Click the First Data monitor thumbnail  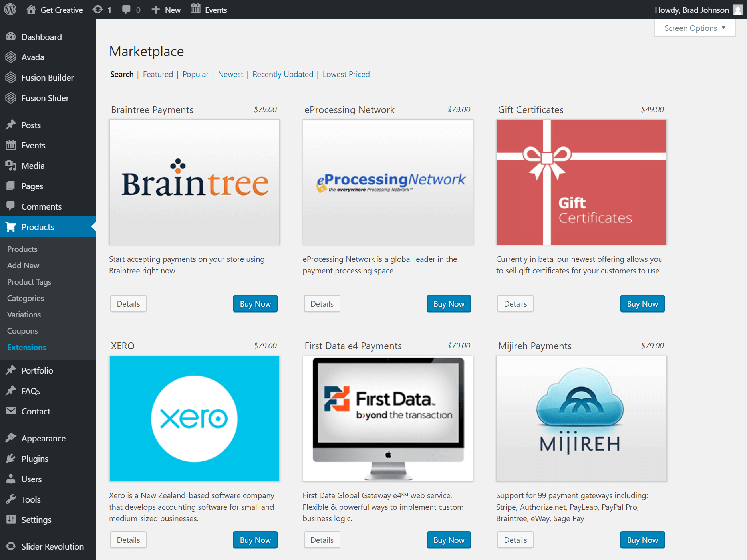point(388,419)
